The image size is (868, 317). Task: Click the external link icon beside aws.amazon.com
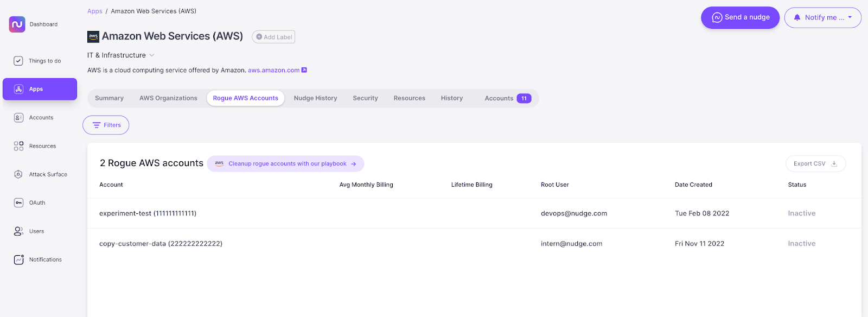pos(304,70)
